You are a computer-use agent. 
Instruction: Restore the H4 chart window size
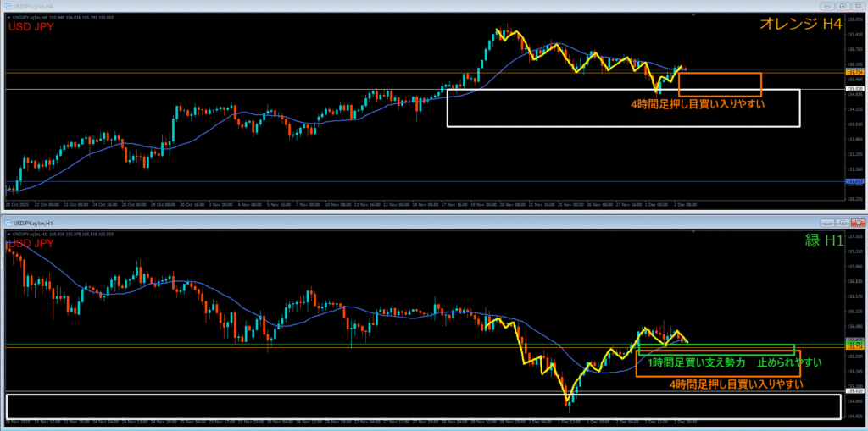[x=843, y=6]
